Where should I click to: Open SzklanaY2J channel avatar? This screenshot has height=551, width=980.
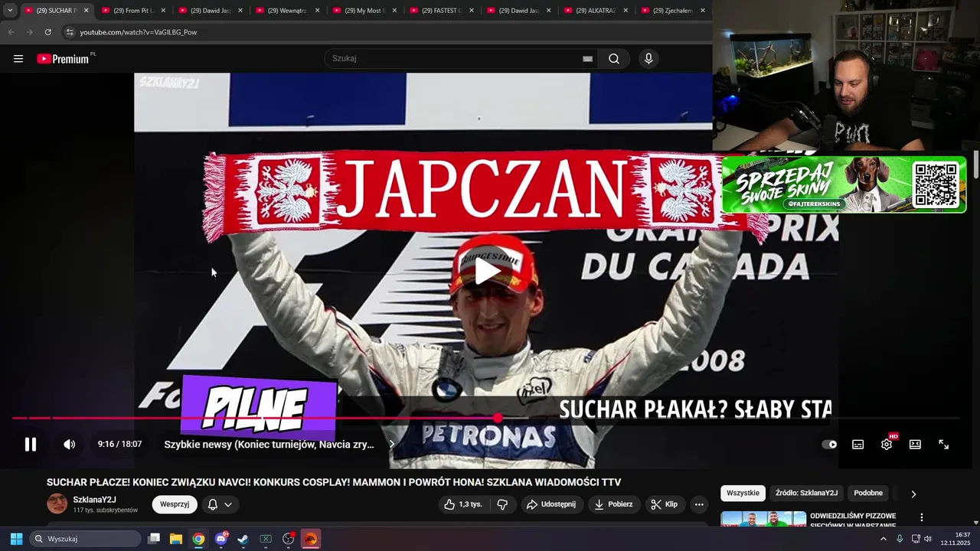point(57,504)
